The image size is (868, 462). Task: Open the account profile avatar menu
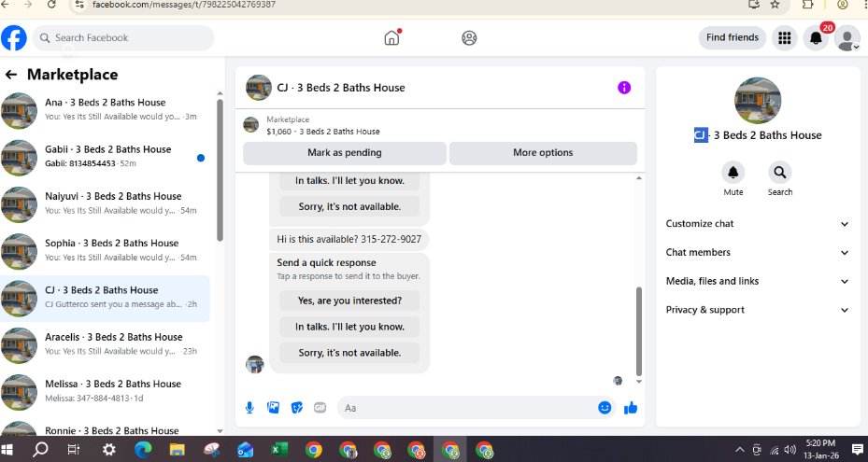847,37
